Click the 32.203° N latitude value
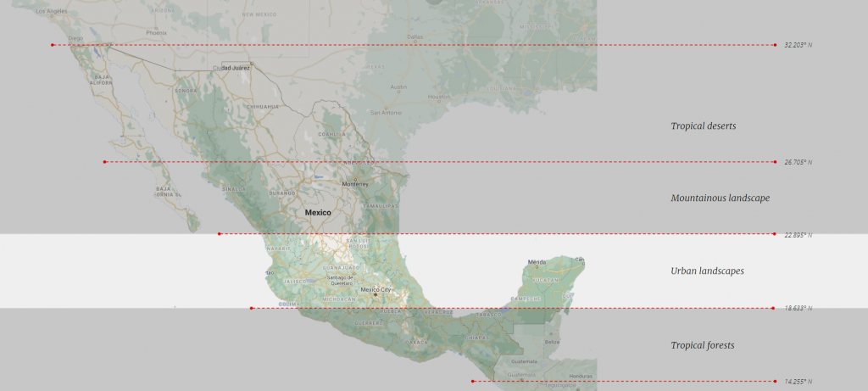Viewport: 868px width, 391px height. tap(798, 45)
